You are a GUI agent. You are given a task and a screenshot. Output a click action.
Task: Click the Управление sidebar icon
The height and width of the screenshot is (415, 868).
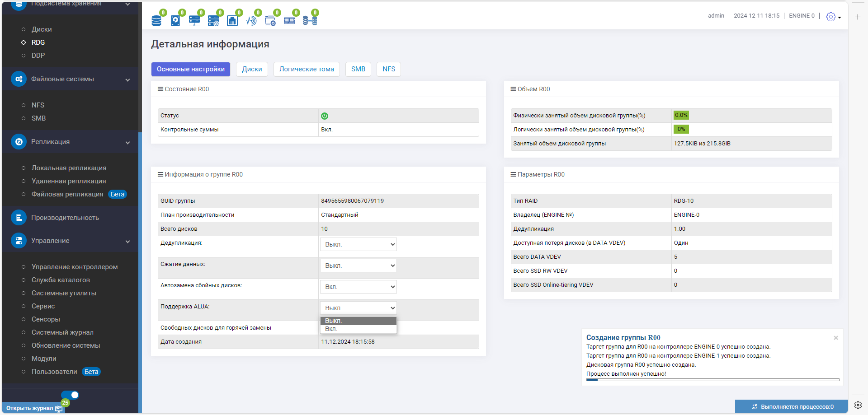pos(19,241)
